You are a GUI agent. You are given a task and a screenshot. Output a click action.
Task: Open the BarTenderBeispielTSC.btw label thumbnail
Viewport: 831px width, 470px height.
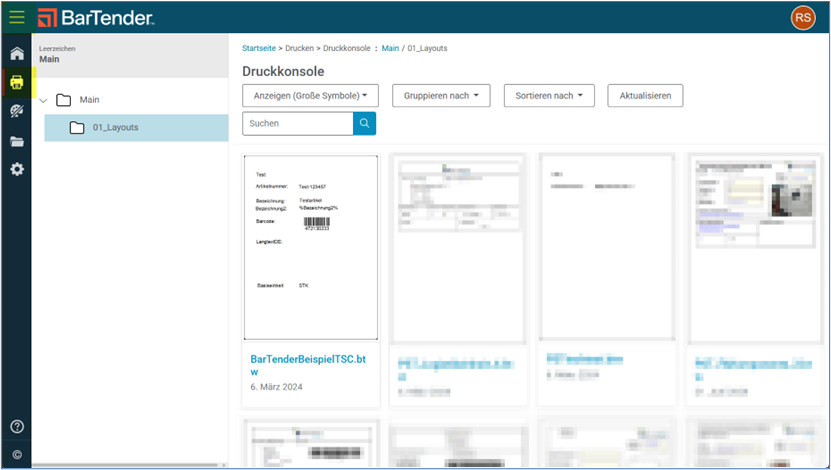pyautogui.click(x=310, y=247)
